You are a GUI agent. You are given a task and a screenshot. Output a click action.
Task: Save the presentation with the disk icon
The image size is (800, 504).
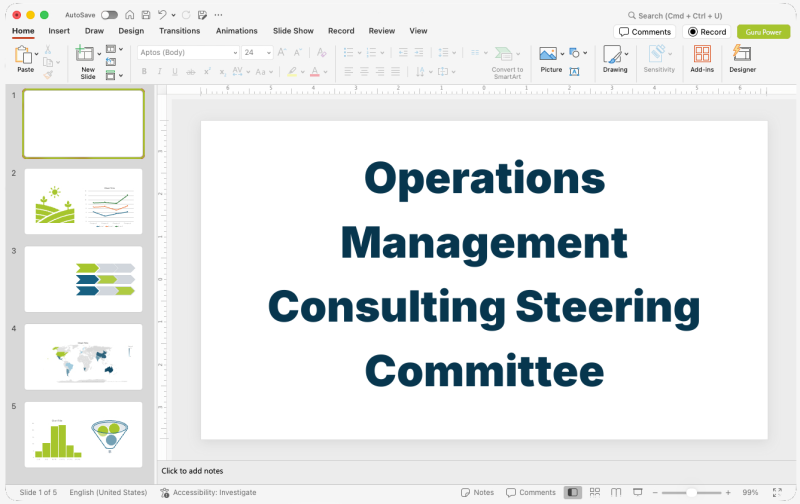pyautogui.click(x=146, y=15)
